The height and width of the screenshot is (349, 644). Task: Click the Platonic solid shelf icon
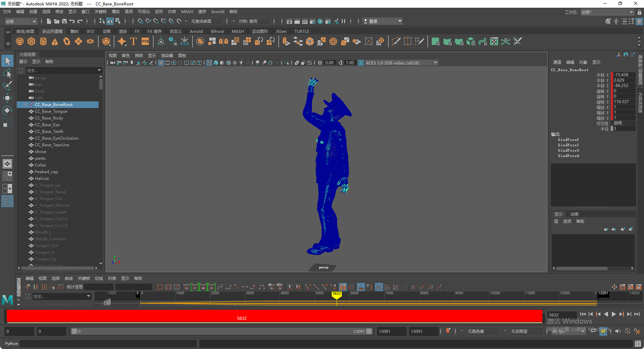106,42
